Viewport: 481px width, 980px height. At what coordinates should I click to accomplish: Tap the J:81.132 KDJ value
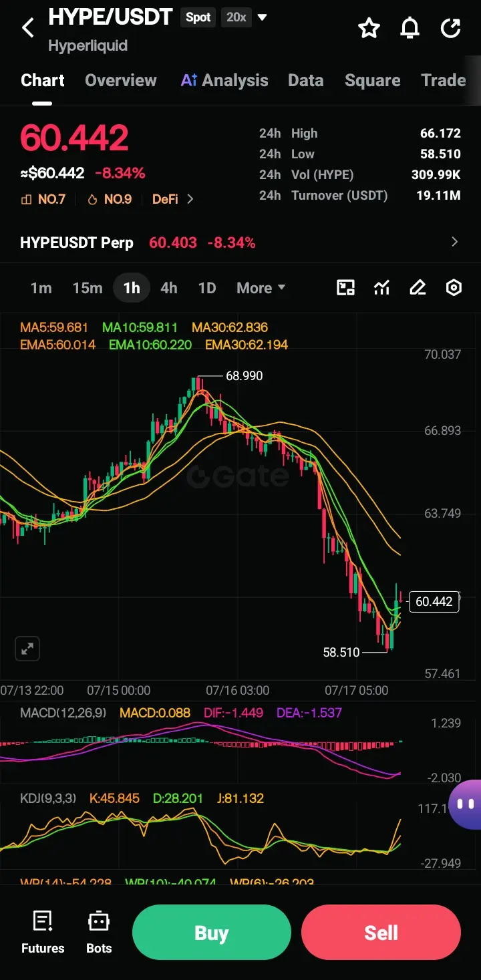(241, 798)
